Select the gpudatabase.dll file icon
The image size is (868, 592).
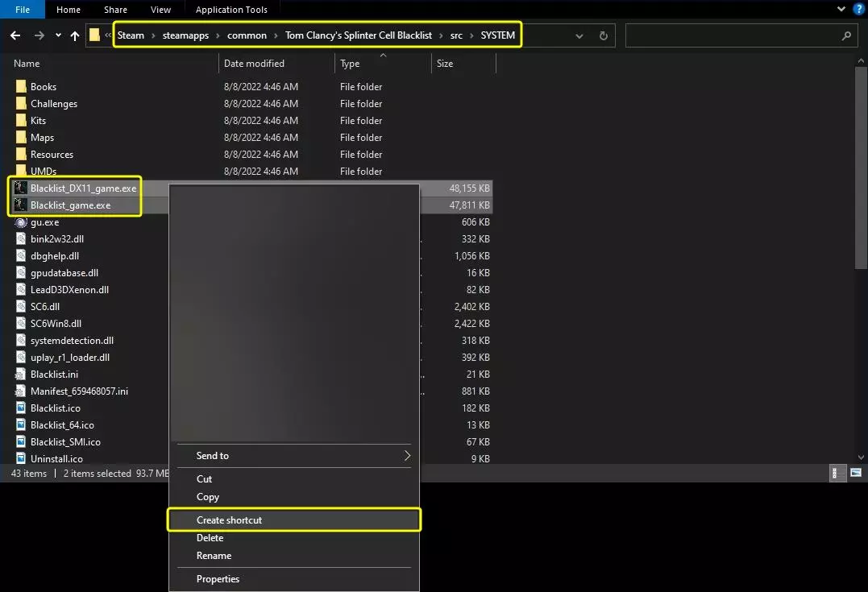pos(21,272)
